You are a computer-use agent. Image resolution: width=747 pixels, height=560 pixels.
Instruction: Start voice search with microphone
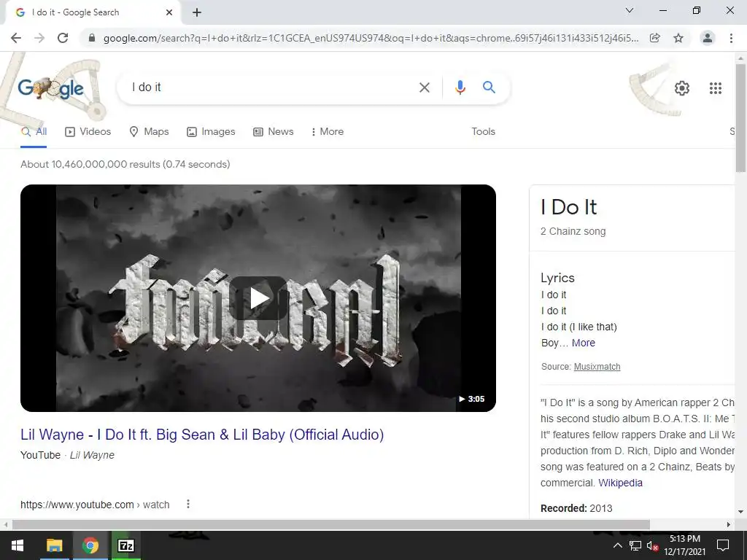pyautogui.click(x=460, y=87)
